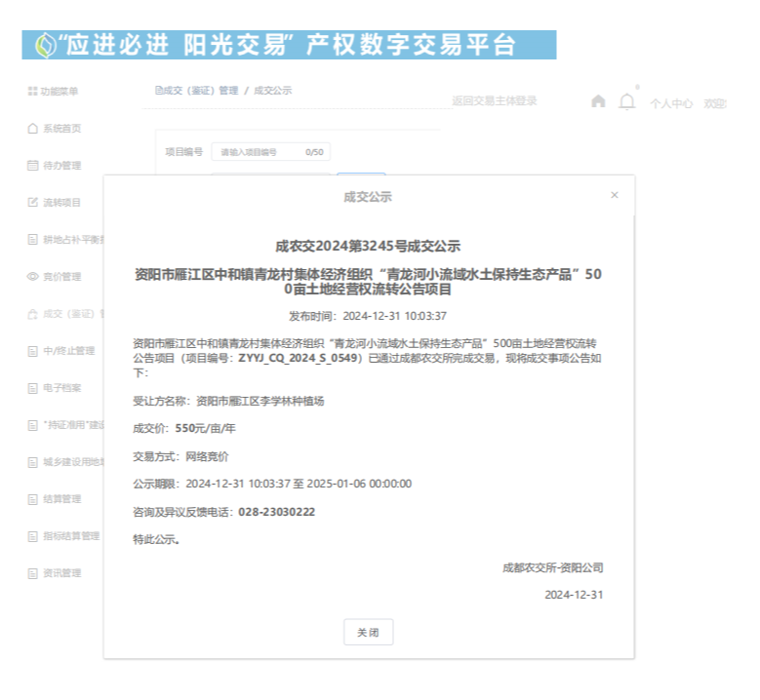Image resolution: width=760 pixels, height=700 pixels.
Task: Click 返回交易主体登录 link
Action: (x=494, y=100)
